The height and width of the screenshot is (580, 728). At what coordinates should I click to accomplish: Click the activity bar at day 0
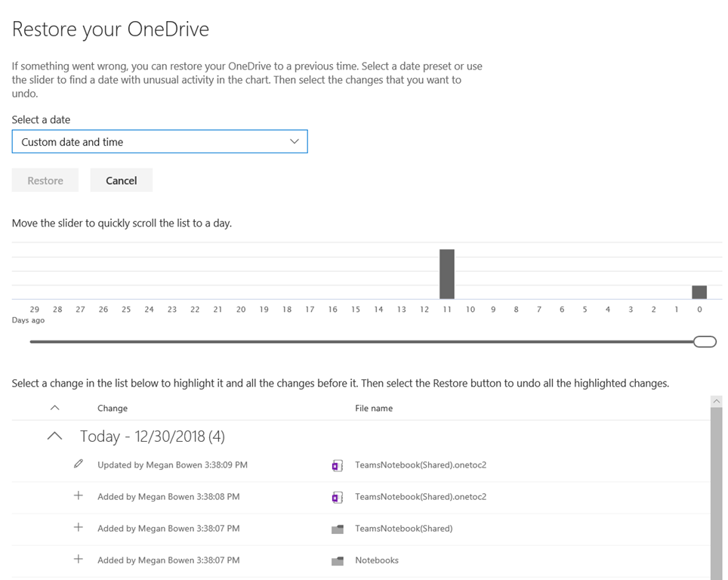[x=699, y=292]
